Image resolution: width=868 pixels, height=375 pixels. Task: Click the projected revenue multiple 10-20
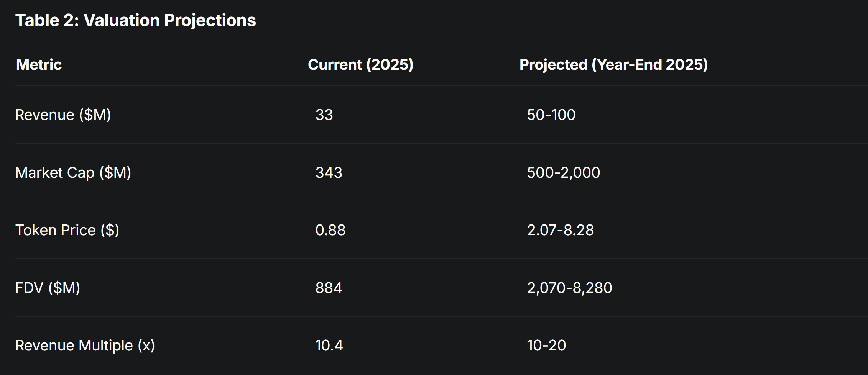pyautogui.click(x=547, y=346)
